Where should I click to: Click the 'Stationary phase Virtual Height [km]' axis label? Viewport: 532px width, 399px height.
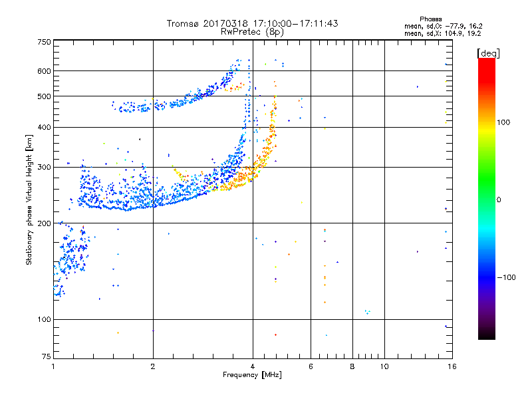coord(29,200)
